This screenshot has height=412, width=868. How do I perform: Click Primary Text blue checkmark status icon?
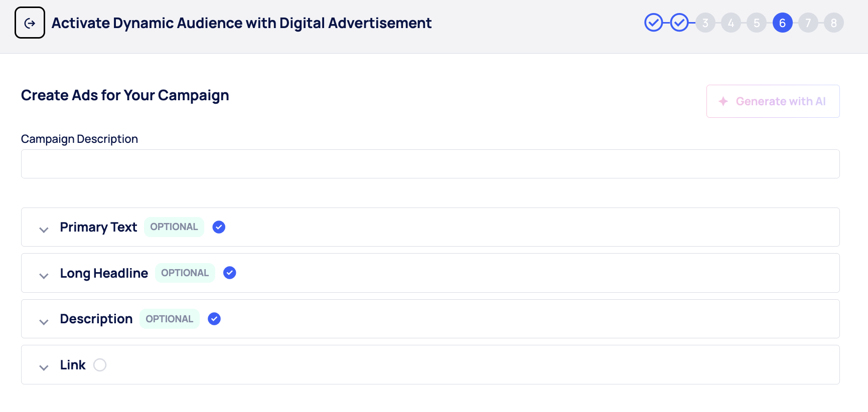[219, 227]
